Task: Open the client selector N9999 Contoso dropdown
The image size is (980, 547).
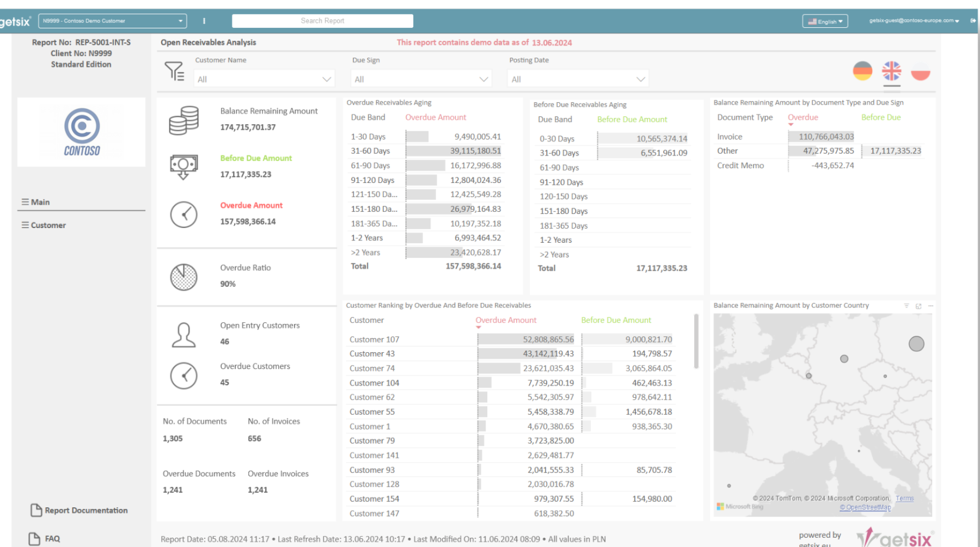Action: [x=113, y=21]
